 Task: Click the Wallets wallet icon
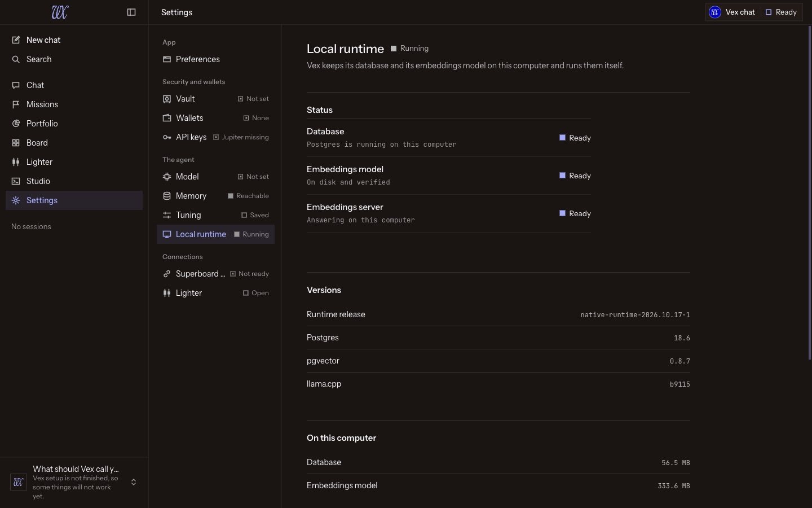[167, 118]
